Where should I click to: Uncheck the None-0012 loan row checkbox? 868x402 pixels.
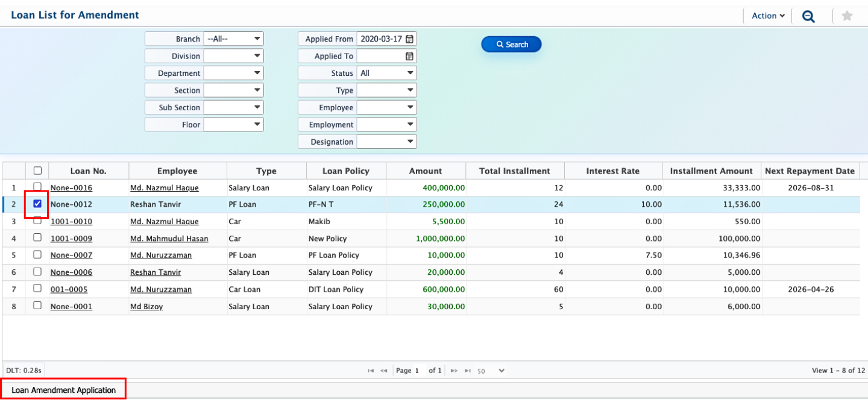(x=37, y=204)
